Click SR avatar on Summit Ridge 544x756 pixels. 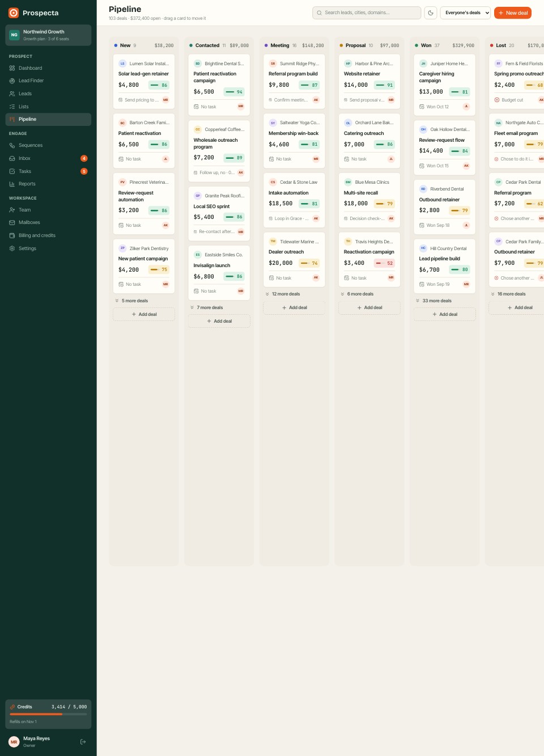(x=273, y=64)
